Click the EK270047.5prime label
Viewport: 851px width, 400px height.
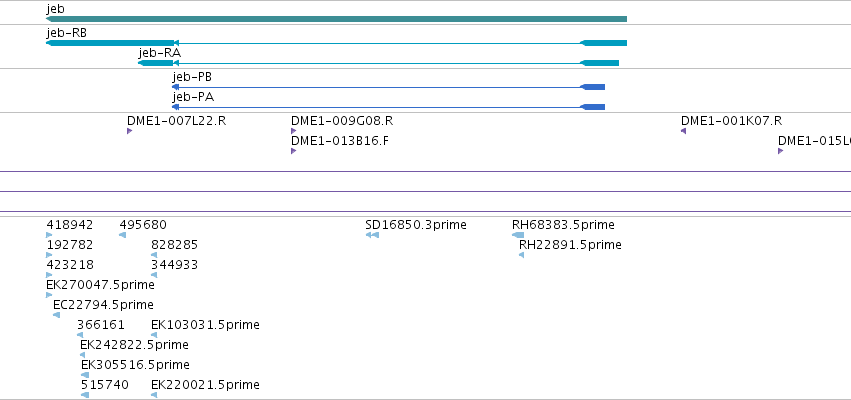pyautogui.click(x=100, y=284)
